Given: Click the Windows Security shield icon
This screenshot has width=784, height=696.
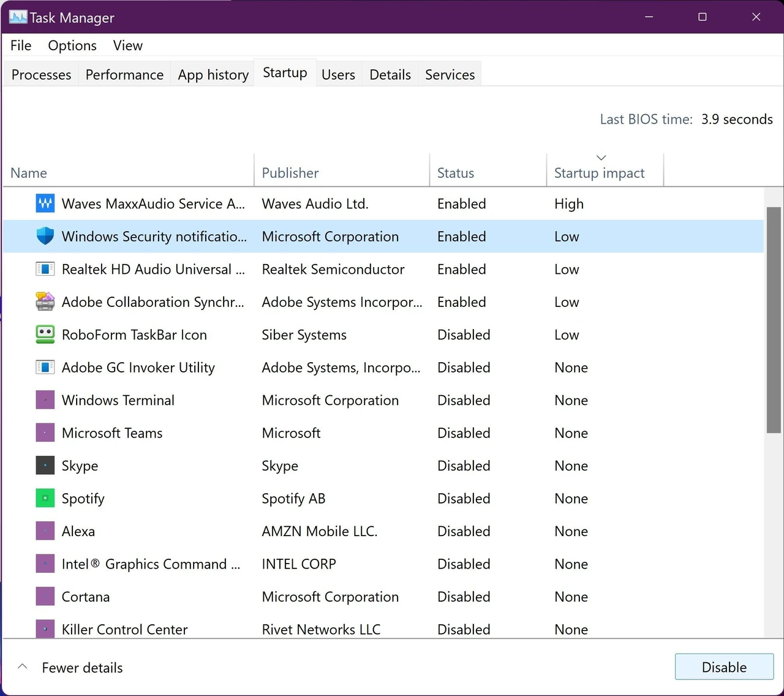Looking at the screenshot, I should pyautogui.click(x=45, y=236).
